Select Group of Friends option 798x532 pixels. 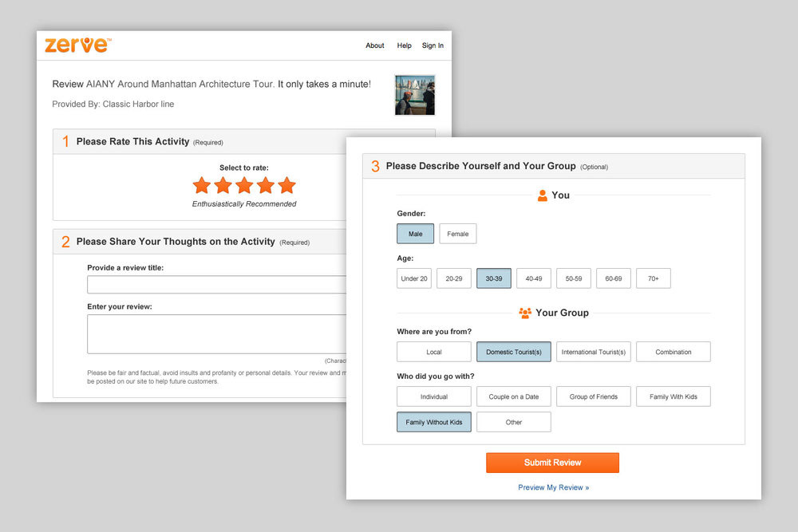point(594,396)
